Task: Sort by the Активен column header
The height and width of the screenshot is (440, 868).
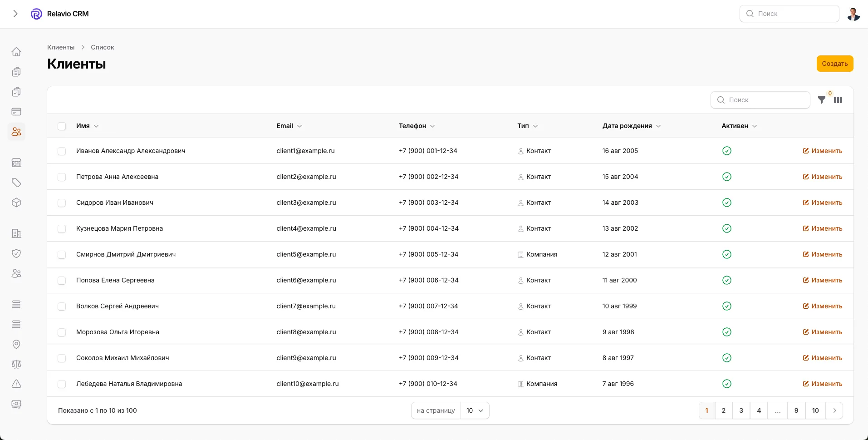Action: [x=739, y=126]
